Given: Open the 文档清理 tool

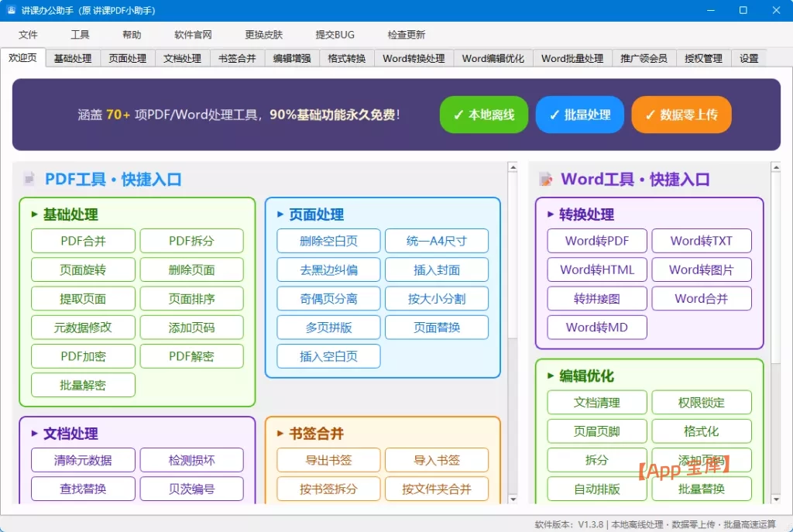Looking at the screenshot, I should click(597, 403).
